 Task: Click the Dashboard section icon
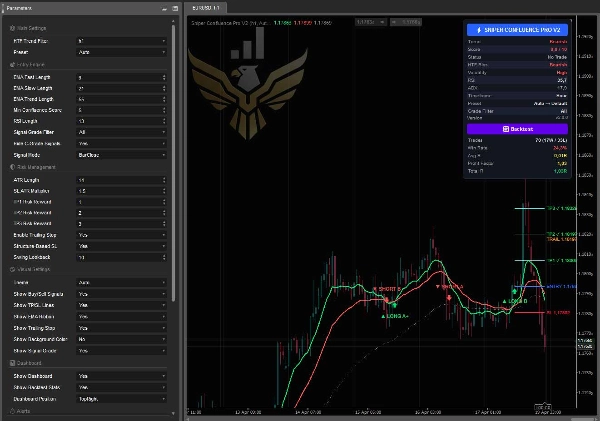[12, 363]
